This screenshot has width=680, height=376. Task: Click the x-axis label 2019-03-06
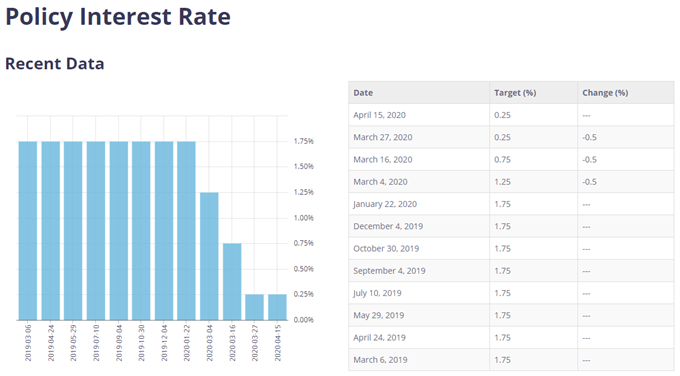(x=28, y=343)
